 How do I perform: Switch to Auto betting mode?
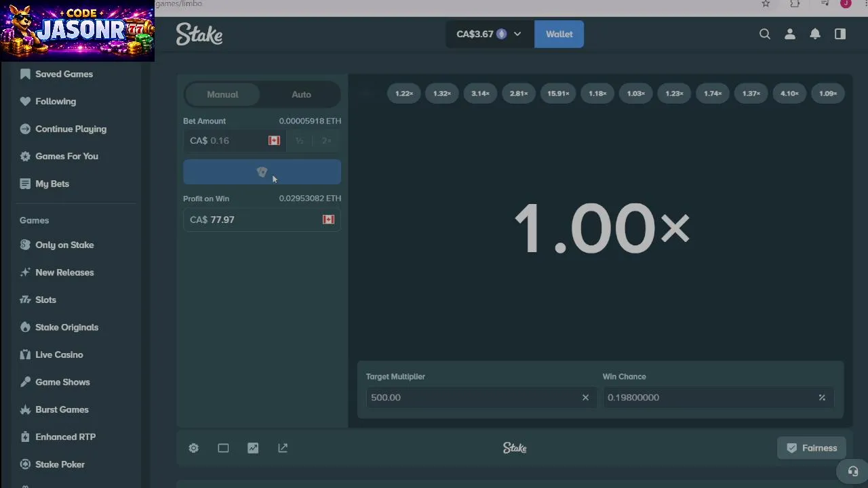pyautogui.click(x=301, y=94)
